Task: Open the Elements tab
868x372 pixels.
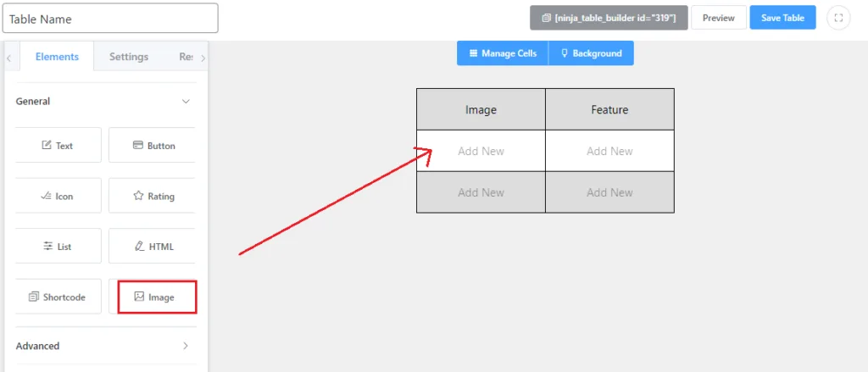Action: [57, 57]
